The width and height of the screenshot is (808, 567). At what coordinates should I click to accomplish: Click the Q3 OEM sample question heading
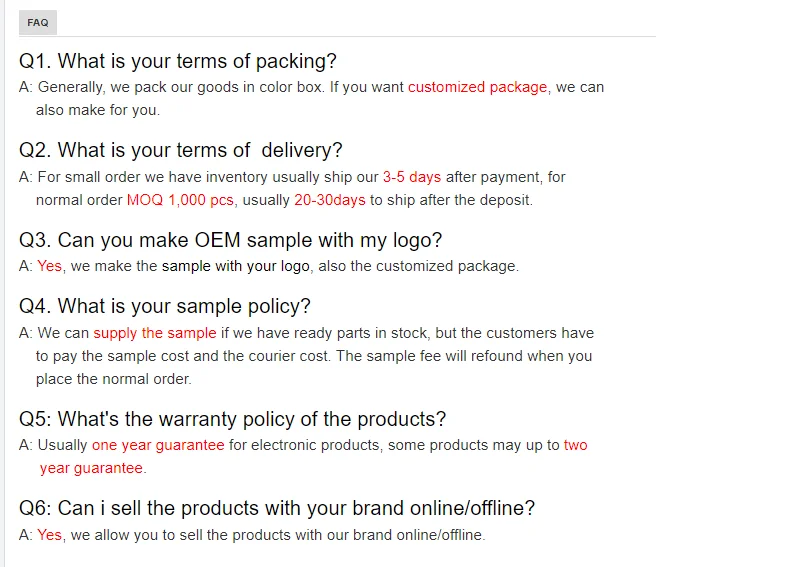coord(231,241)
